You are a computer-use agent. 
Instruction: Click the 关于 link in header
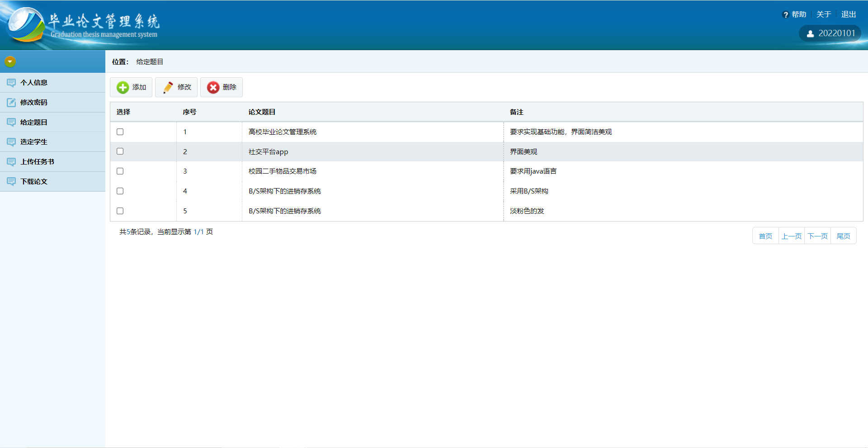(x=824, y=14)
